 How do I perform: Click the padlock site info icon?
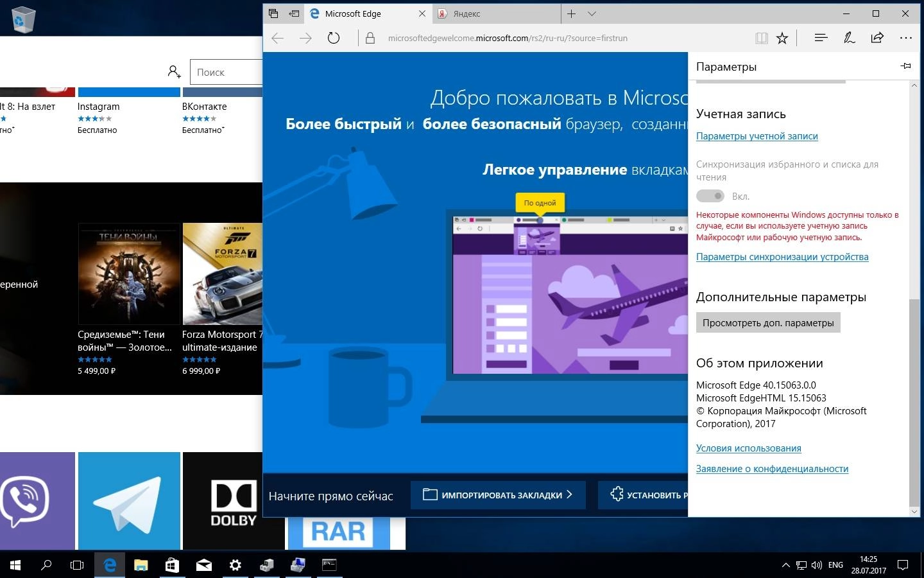(x=370, y=38)
